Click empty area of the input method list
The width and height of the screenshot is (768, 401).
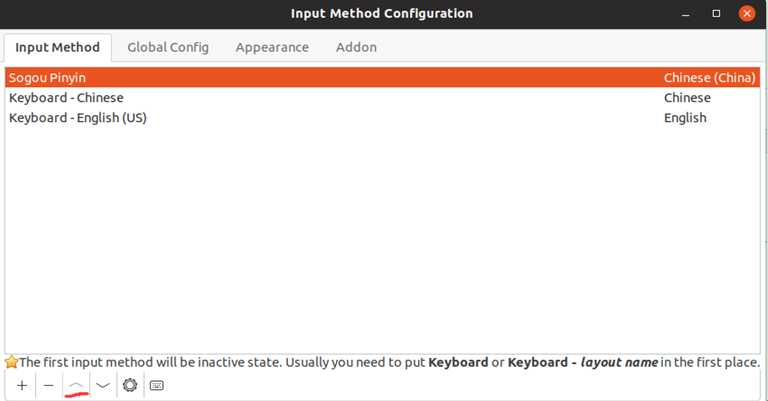pyautogui.click(x=383, y=240)
